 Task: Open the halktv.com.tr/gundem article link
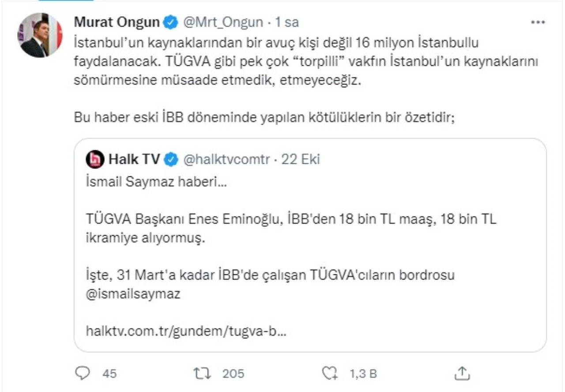(186, 331)
